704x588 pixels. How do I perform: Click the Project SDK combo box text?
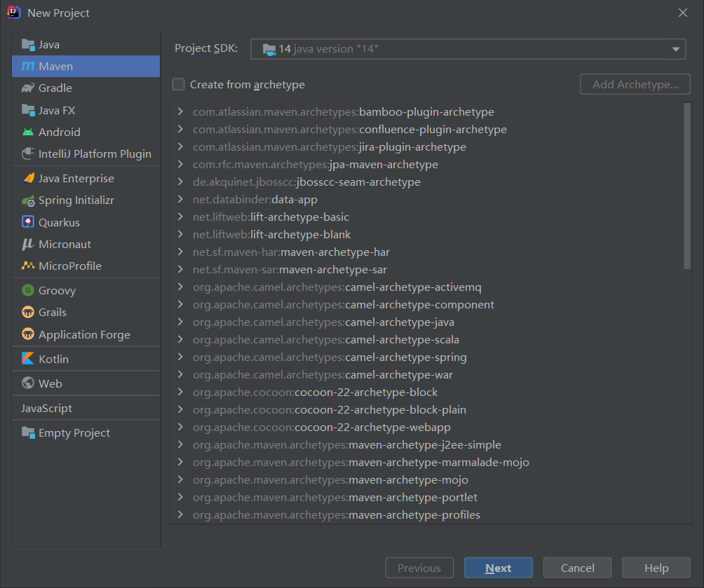click(x=328, y=49)
